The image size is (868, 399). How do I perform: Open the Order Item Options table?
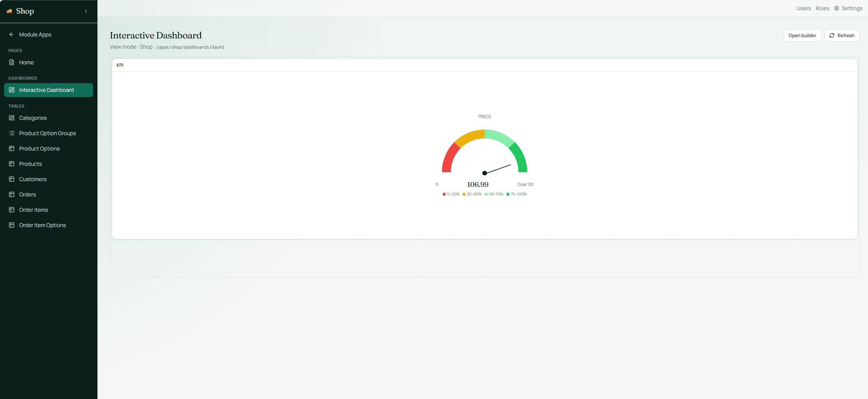pyautogui.click(x=48, y=225)
